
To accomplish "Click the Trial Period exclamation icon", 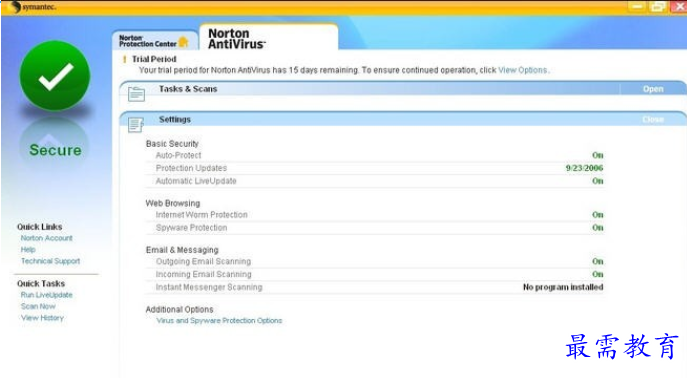I will 124,59.
